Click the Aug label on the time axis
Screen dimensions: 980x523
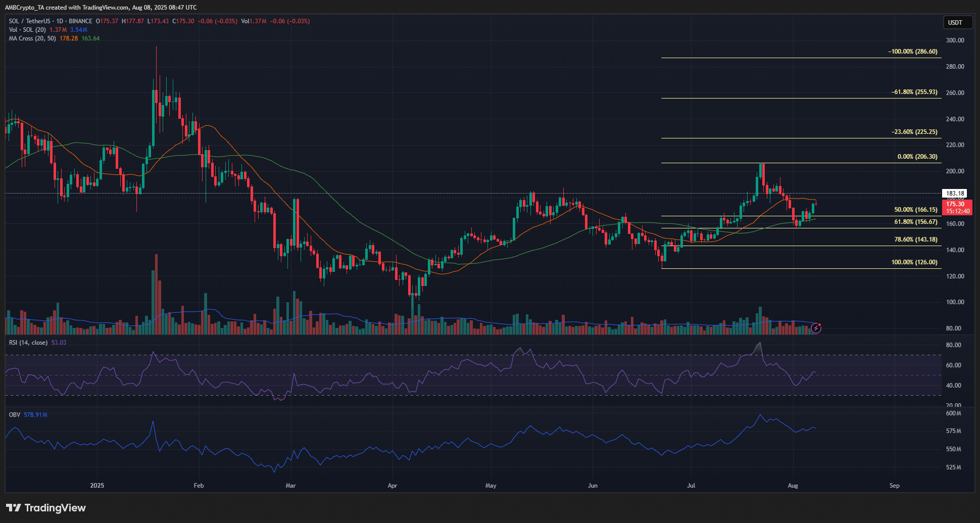pyautogui.click(x=792, y=485)
